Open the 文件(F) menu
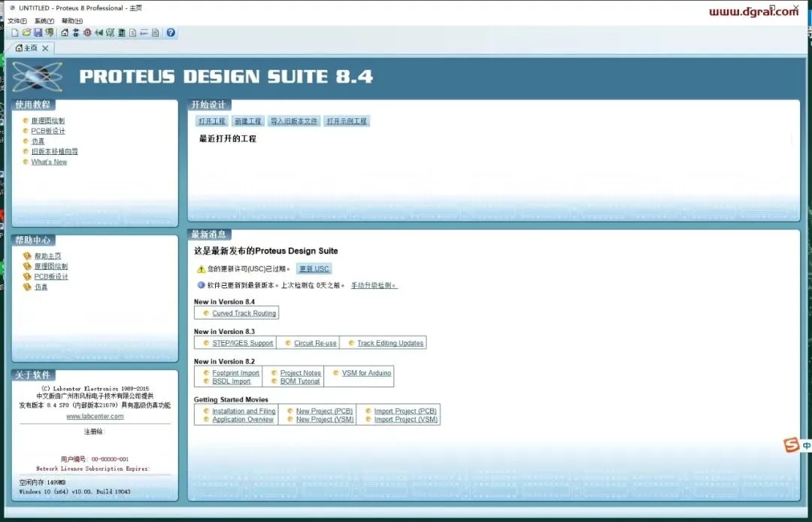 17,21
